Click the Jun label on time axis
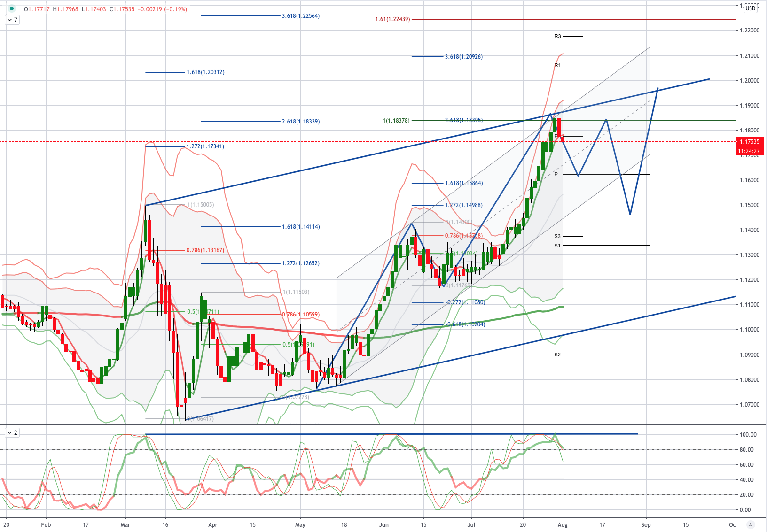 [x=384, y=525]
